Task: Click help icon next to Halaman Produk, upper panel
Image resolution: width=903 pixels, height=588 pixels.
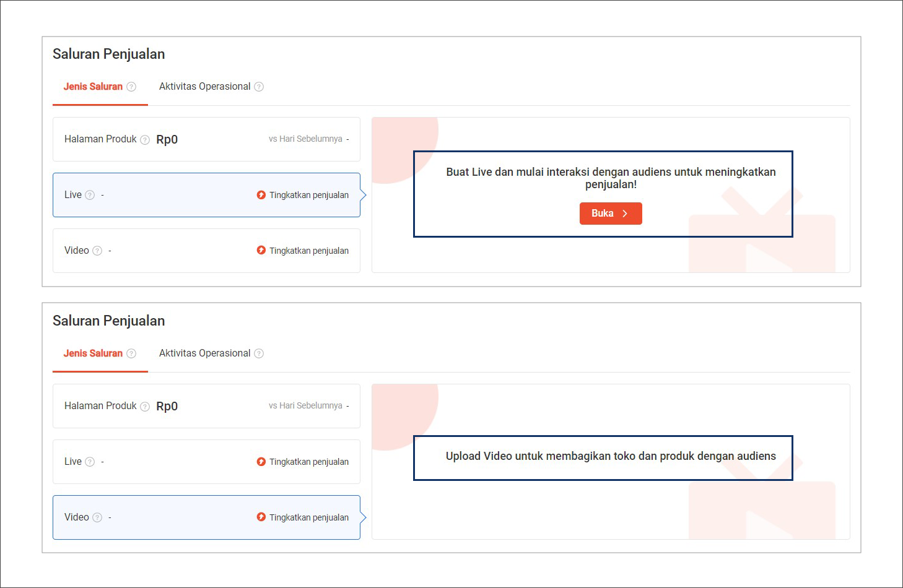Action: (145, 140)
